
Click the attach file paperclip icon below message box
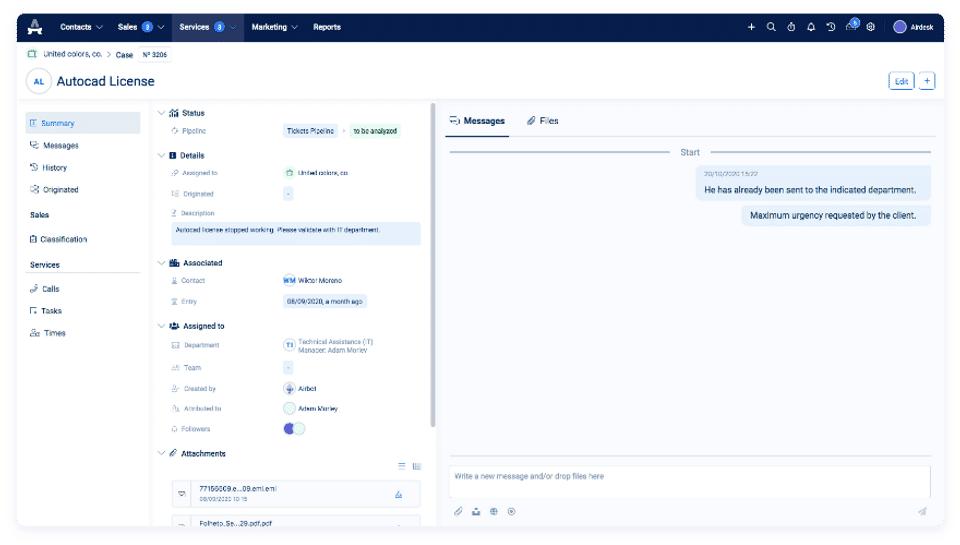click(458, 511)
